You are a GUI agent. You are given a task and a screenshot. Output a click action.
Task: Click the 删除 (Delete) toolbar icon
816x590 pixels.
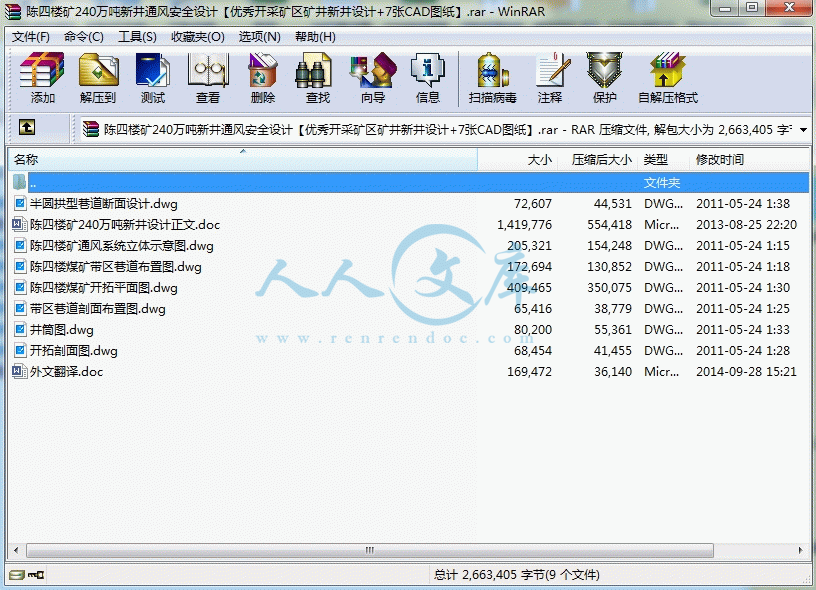[263, 69]
